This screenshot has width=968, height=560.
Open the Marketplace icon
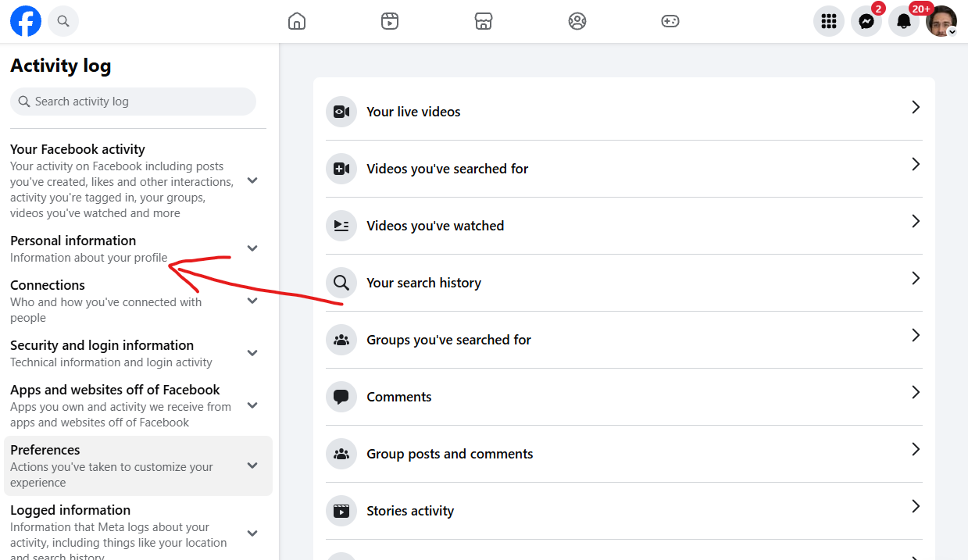pyautogui.click(x=484, y=21)
